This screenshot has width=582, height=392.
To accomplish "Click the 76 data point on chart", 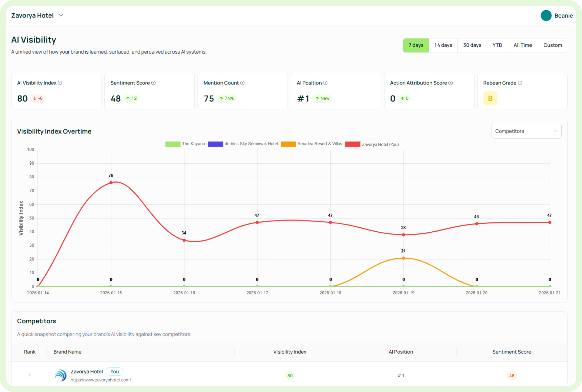I will point(111,183).
